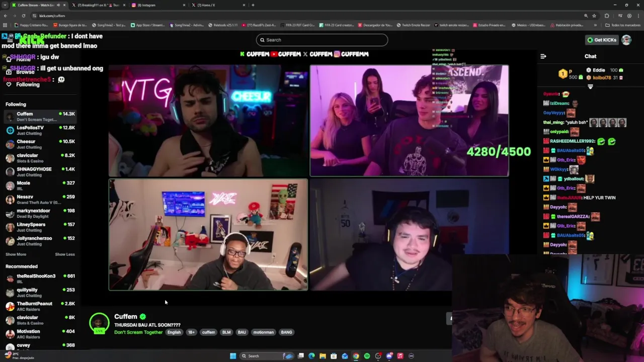This screenshot has width=644, height=362.
Task: Open Nesszv channel in the sidebar
Action: click(x=40, y=200)
